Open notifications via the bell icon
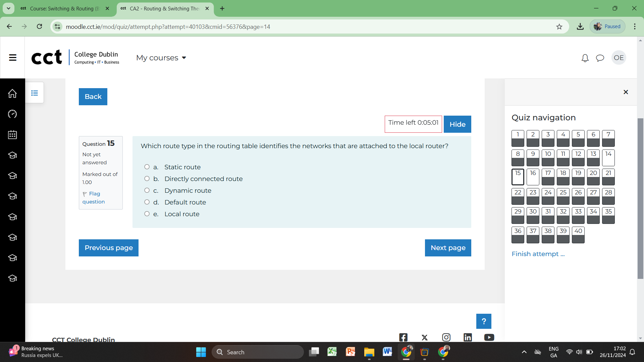The width and height of the screenshot is (644, 362). pos(585,58)
